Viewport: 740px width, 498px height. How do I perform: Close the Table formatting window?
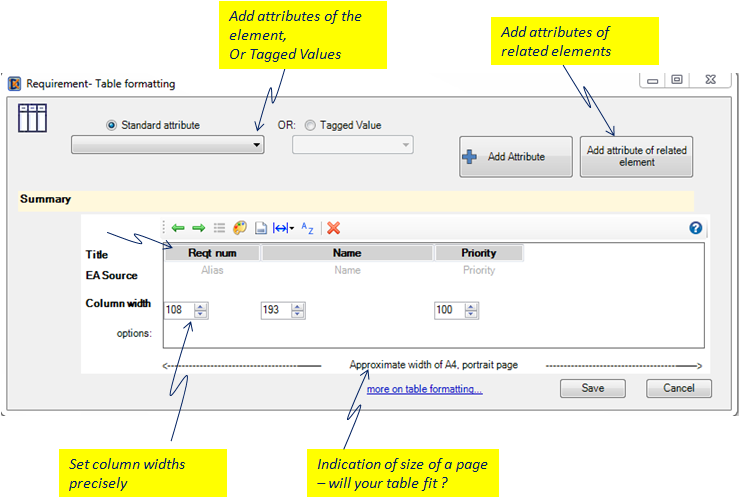(710, 80)
